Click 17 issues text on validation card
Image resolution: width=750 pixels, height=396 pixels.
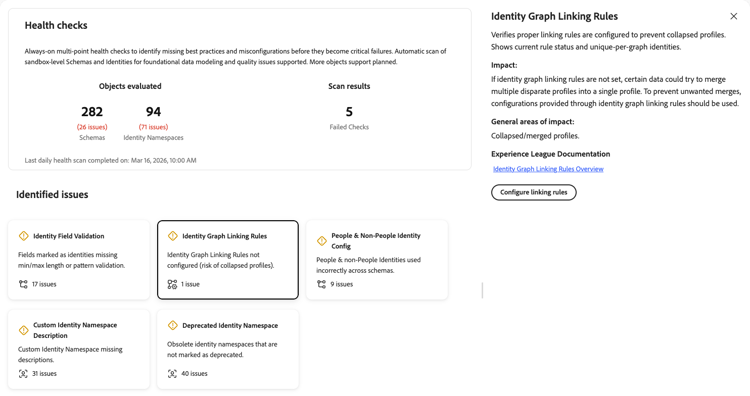coord(44,284)
